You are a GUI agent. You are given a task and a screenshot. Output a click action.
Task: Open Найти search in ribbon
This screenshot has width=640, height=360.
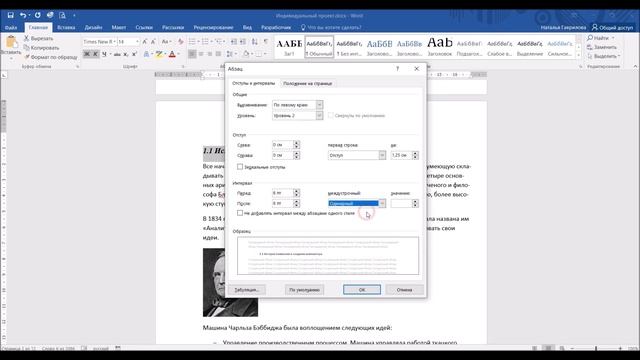(600, 38)
